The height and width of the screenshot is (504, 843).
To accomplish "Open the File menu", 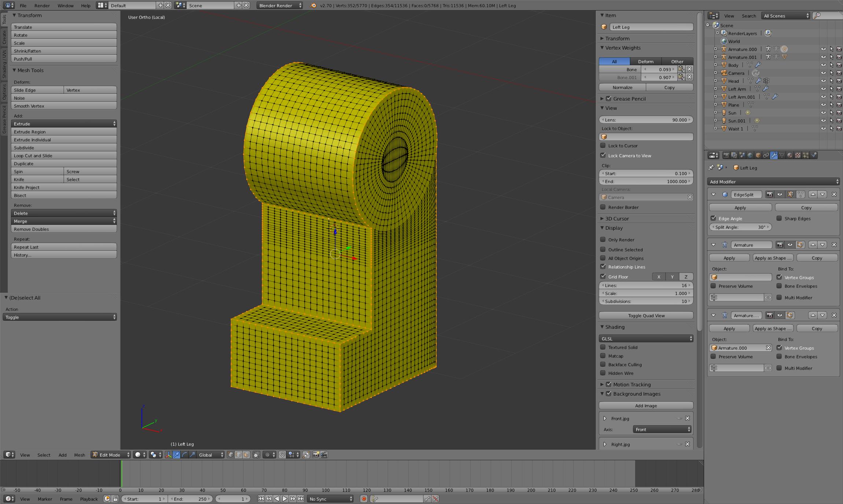I will (x=23, y=5).
